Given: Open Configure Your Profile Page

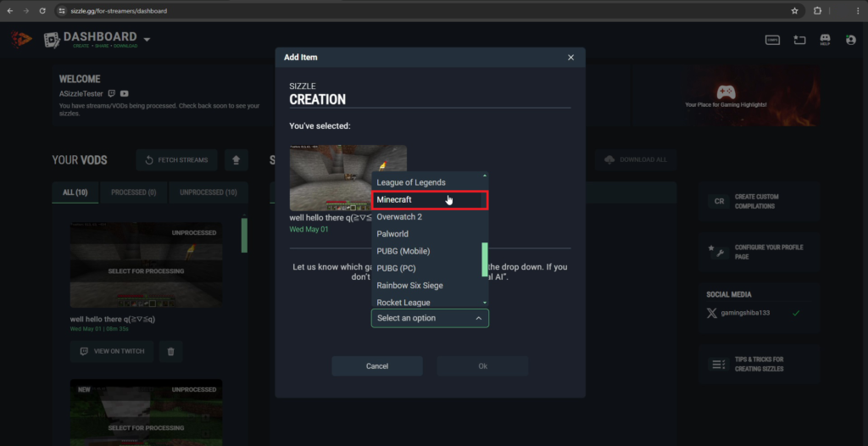Looking at the screenshot, I should coord(759,252).
